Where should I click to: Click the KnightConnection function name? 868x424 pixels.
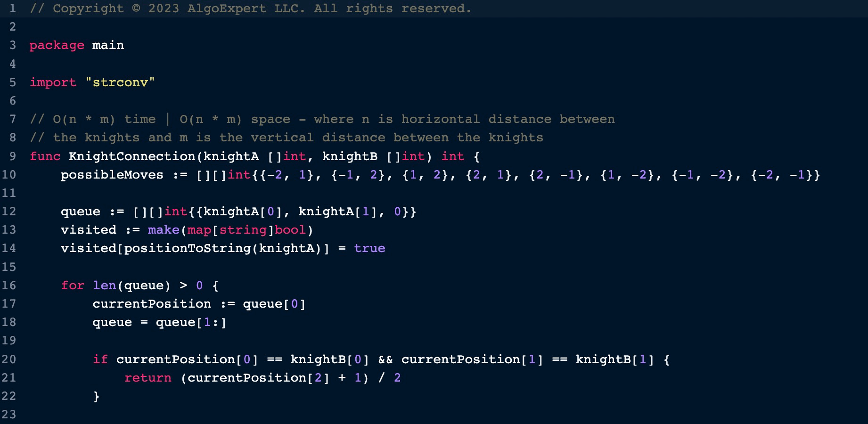tap(131, 156)
